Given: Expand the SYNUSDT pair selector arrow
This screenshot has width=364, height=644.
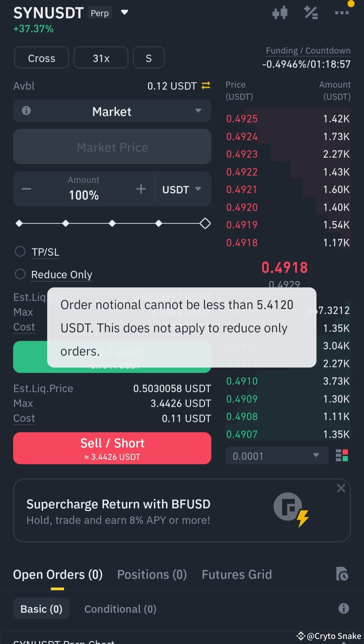Looking at the screenshot, I should pos(124,12).
